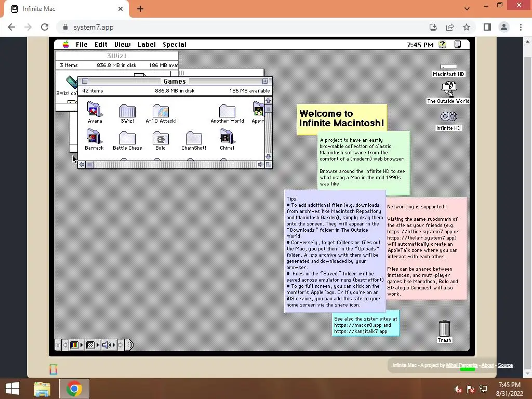The height and width of the screenshot is (399, 532).
Task: Click the Games window scroll down arrow
Action: [x=269, y=156]
